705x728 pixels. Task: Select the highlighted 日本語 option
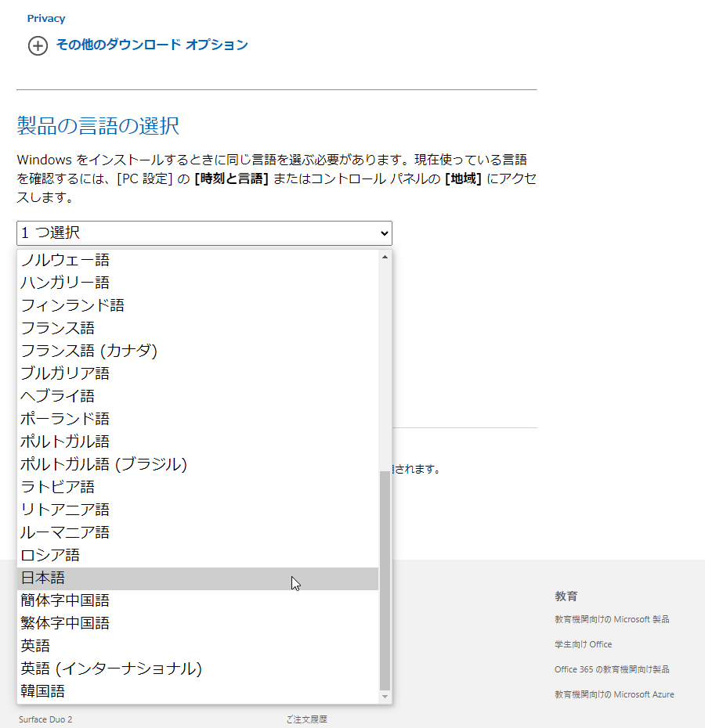point(197,578)
